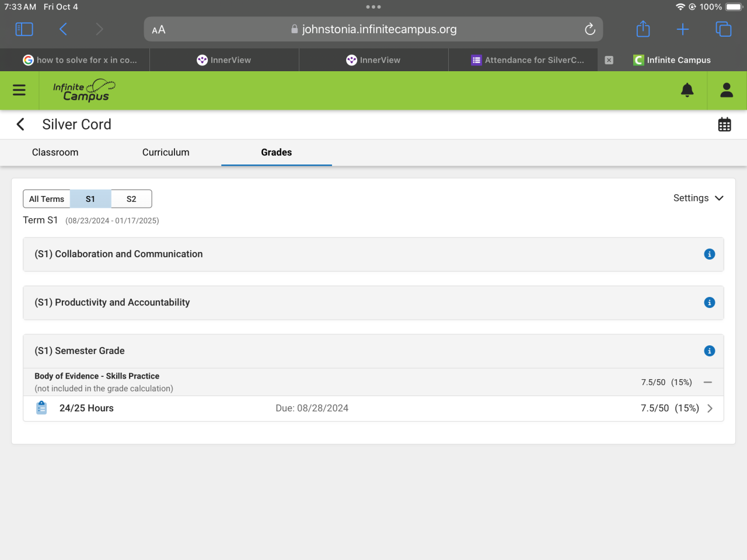747x560 pixels.
Task: Select the Infinite Campus browser tab
Action: click(x=672, y=60)
